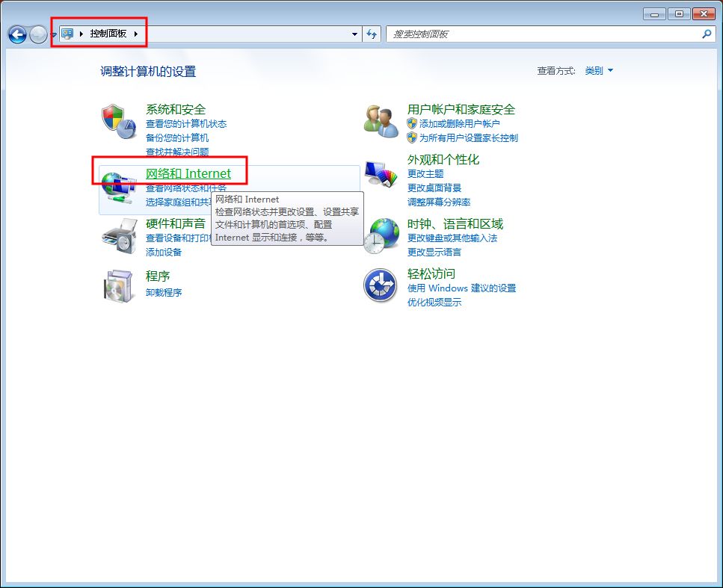The height and width of the screenshot is (588, 723).
Task: Click the refresh button beside address bar
Action: tap(372, 34)
